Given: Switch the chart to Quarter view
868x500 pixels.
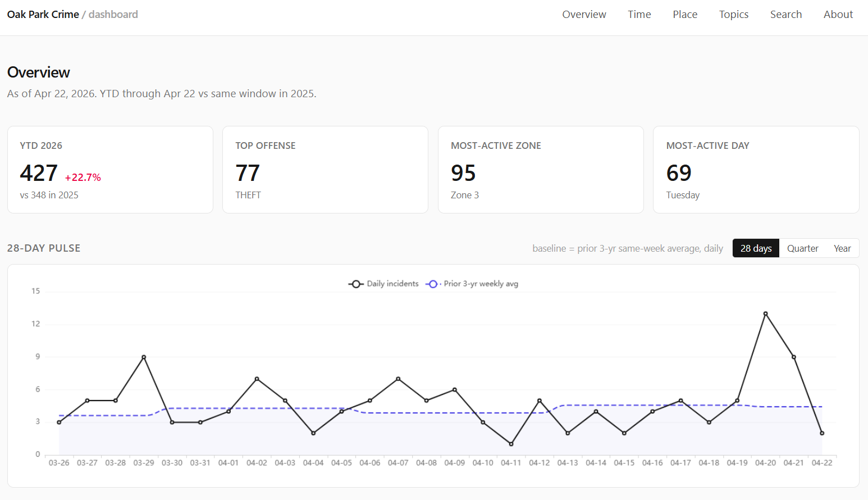Looking at the screenshot, I should (802, 248).
